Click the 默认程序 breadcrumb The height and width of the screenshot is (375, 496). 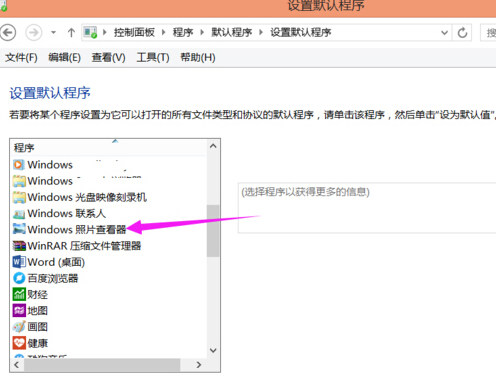click(x=232, y=32)
